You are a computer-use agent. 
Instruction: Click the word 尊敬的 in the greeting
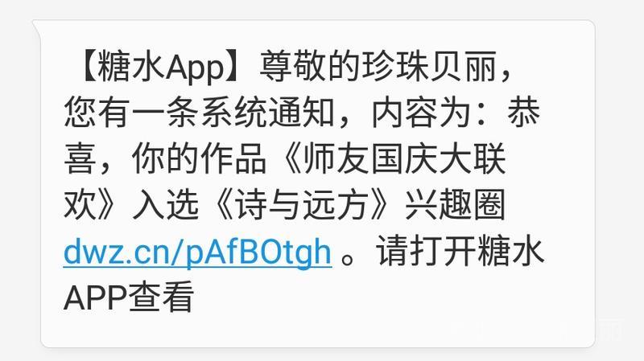pos(311,66)
